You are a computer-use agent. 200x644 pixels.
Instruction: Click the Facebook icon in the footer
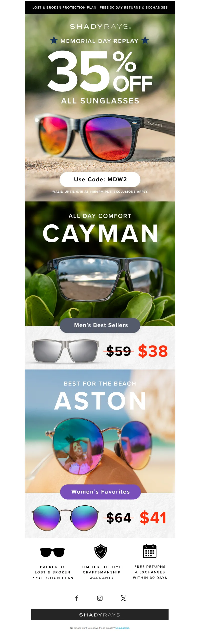(77, 598)
